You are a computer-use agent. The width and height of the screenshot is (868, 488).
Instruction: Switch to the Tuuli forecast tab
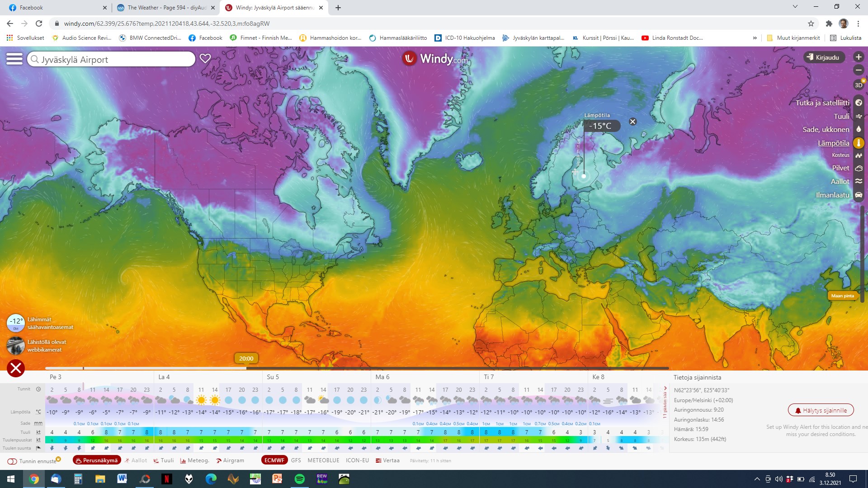point(164,460)
